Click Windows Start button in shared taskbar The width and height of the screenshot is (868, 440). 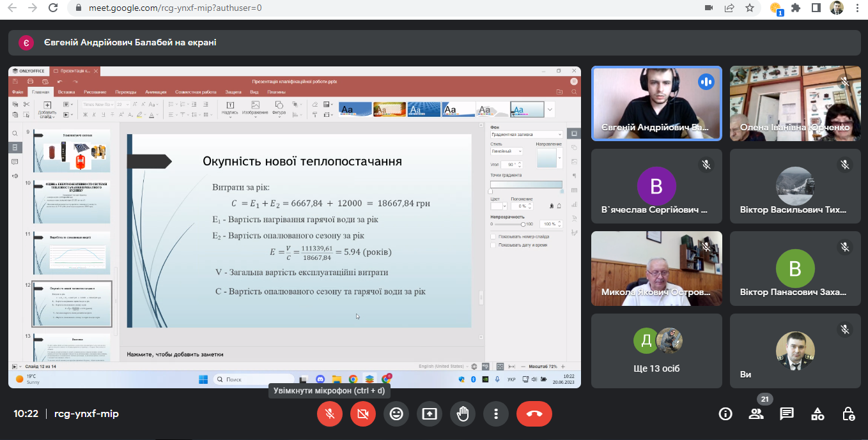(x=203, y=379)
